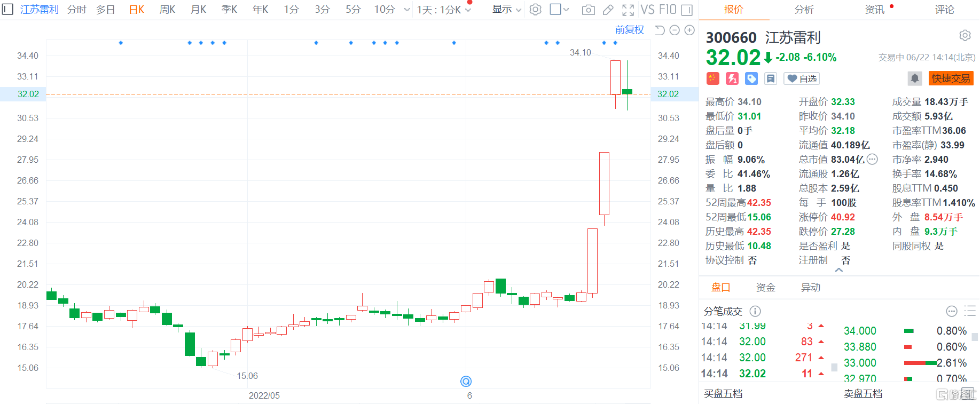This screenshot has height=404, width=980.
Task: Click the 卖盘五档 ask depth header
Action: [x=863, y=394]
